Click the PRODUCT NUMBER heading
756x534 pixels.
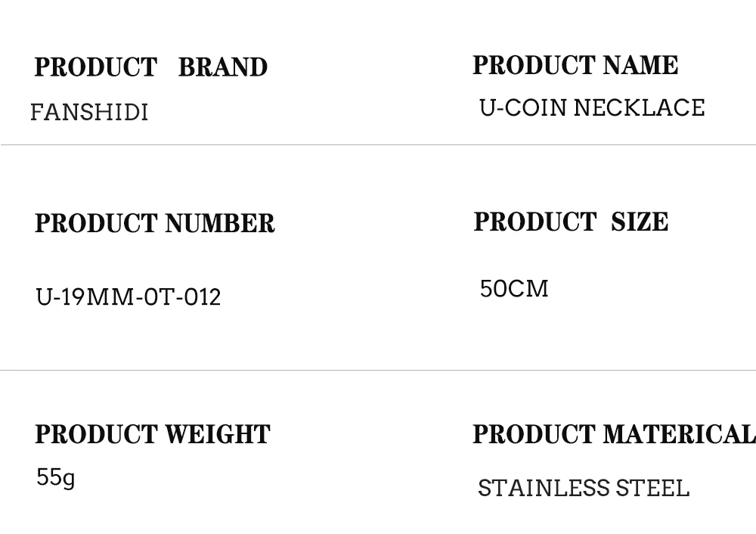[x=154, y=224]
